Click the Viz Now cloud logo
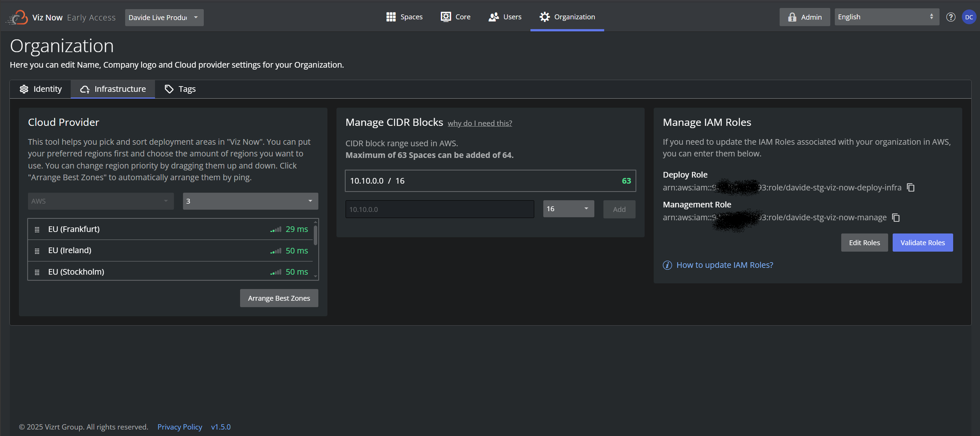 [18, 17]
